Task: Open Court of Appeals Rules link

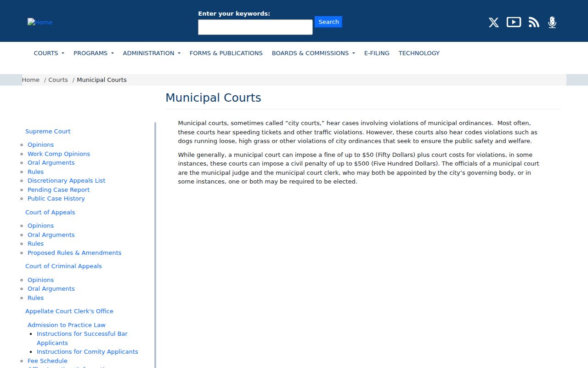Action: [35, 243]
